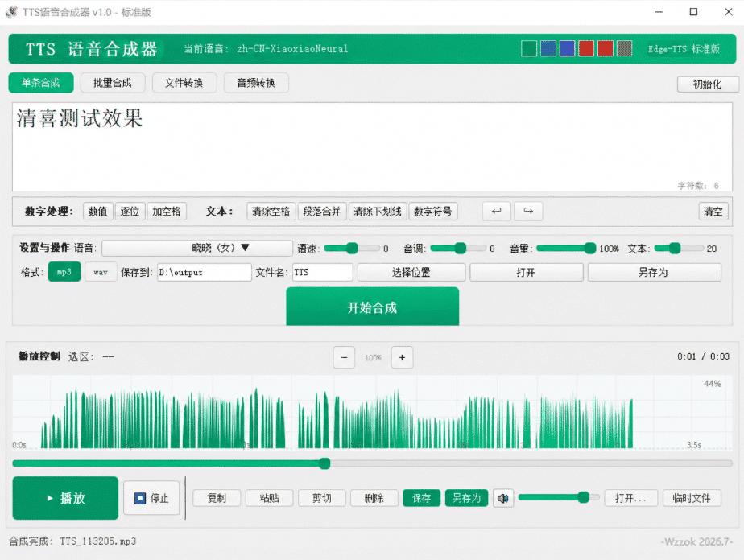Start synthesis with 开始合成 button
Viewport: 744px width, 560px height.
tap(373, 307)
